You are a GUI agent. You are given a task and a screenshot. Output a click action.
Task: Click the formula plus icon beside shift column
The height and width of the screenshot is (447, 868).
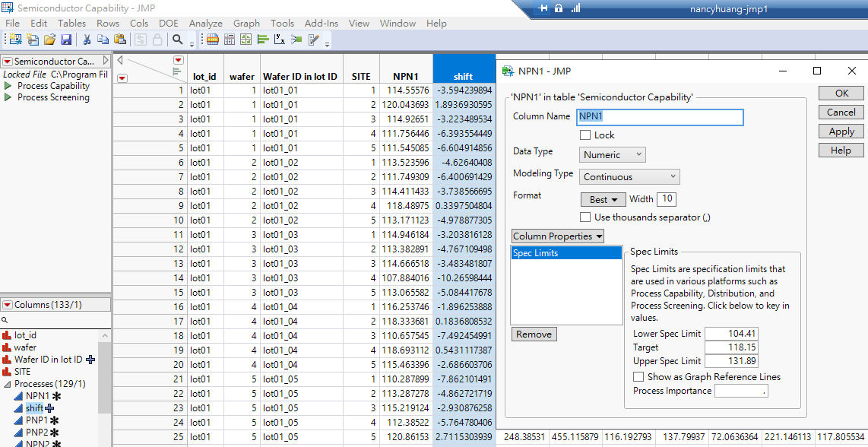click(x=49, y=408)
